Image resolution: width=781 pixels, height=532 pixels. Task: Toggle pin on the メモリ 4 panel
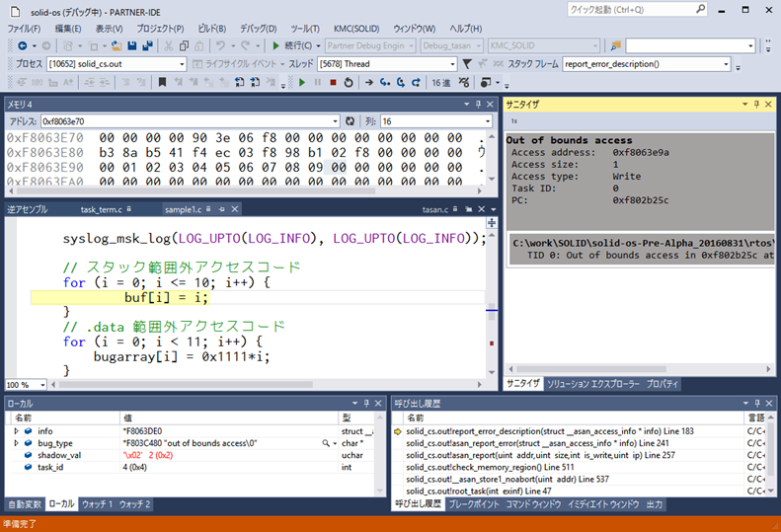tap(480, 103)
